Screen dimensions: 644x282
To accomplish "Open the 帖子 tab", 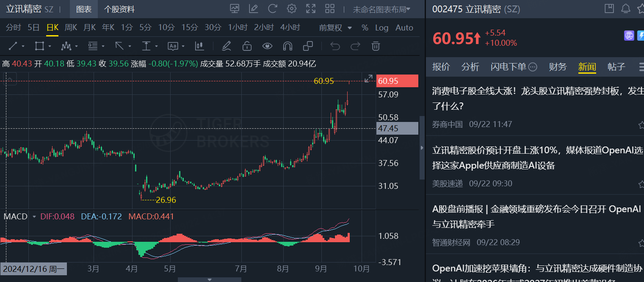I will [x=616, y=67].
